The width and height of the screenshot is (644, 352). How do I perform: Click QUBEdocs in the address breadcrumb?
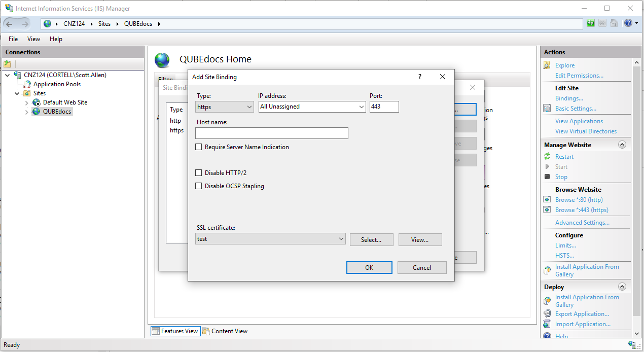138,24
